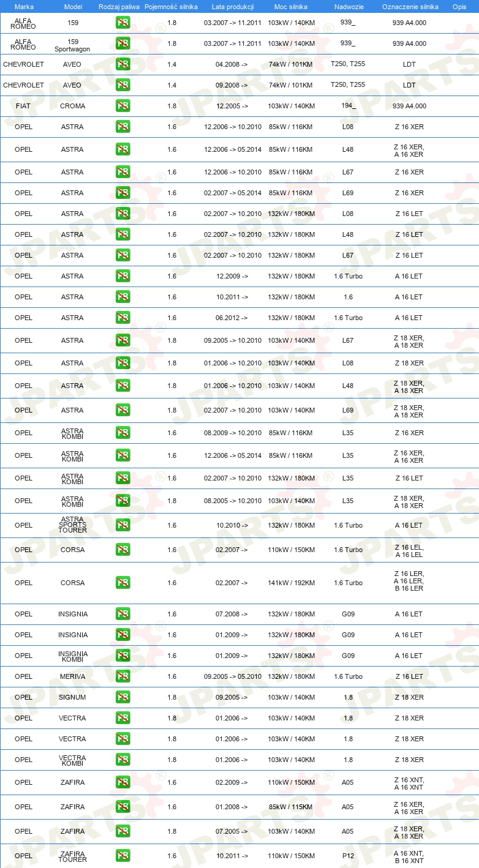Click the ZAFIRA TOURER model cell
Image resolution: width=479 pixels, height=868 pixels.
(73, 856)
